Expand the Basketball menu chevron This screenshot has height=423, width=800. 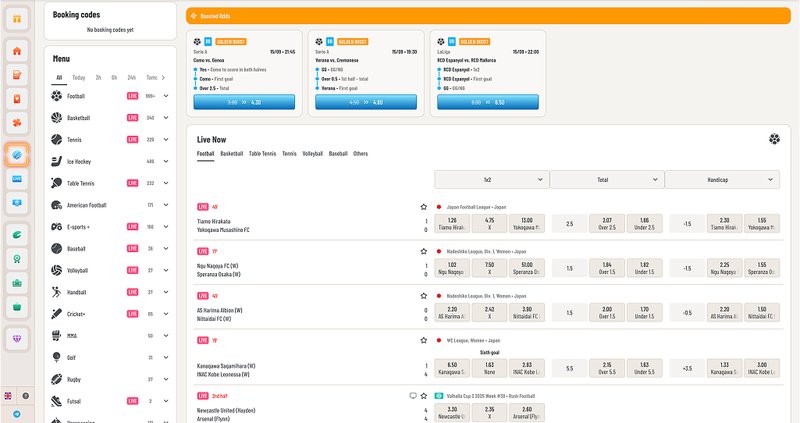(166, 117)
